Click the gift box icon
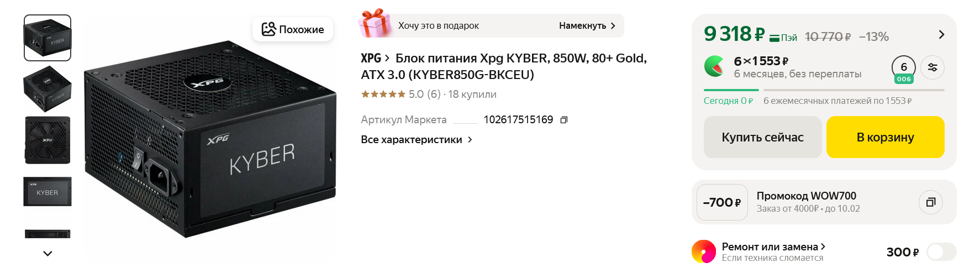 375,23
